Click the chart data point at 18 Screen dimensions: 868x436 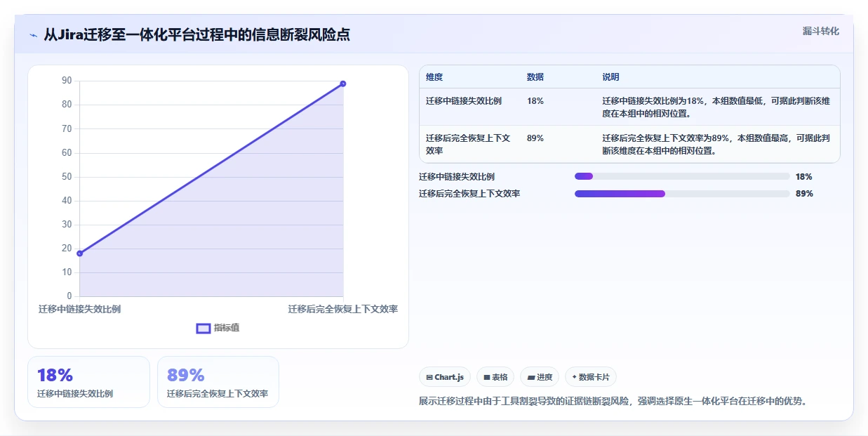(x=80, y=253)
